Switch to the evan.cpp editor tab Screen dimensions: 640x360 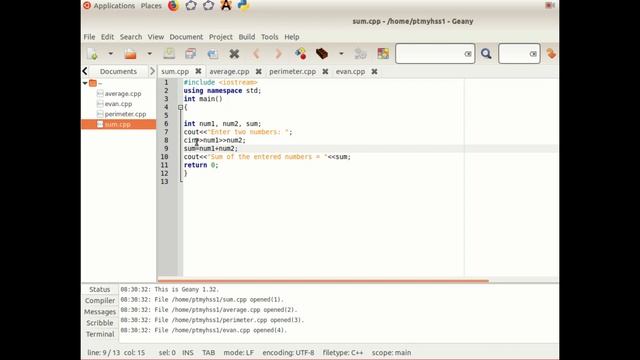pos(350,71)
